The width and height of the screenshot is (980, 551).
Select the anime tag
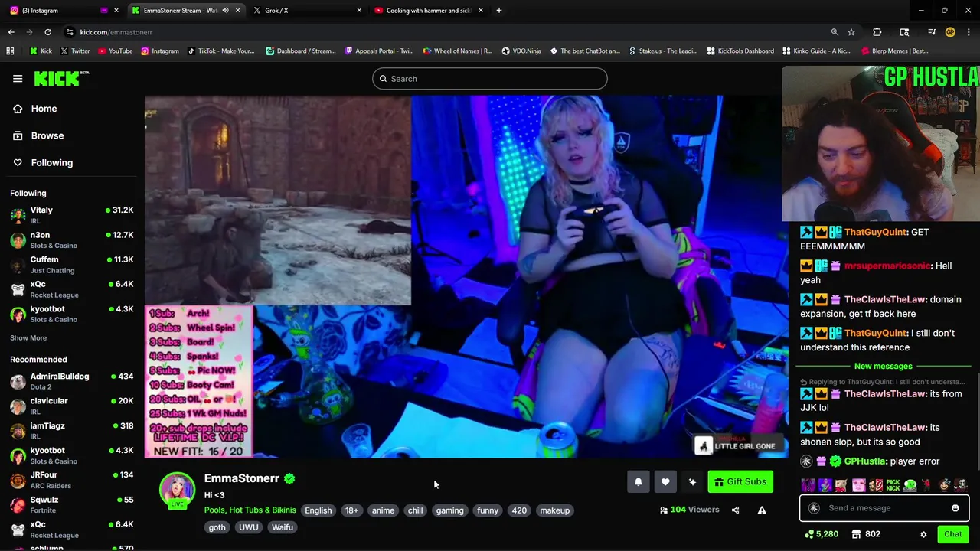pos(383,510)
